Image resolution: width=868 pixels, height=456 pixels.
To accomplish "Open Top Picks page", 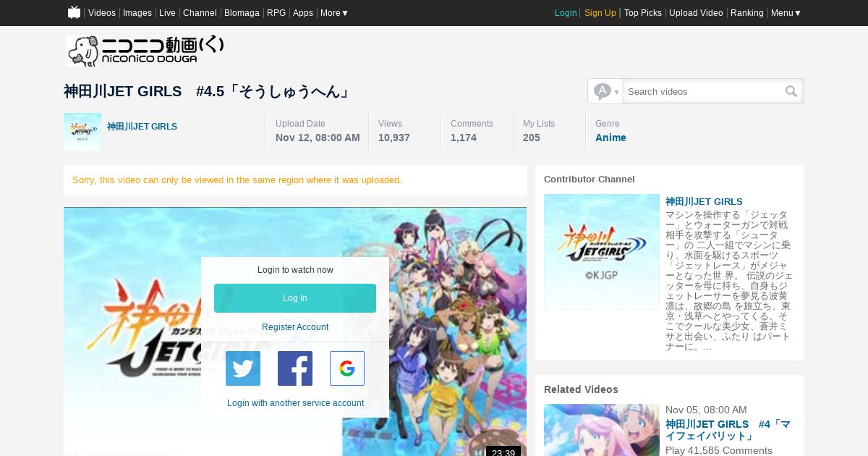I will click(x=643, y=13).
